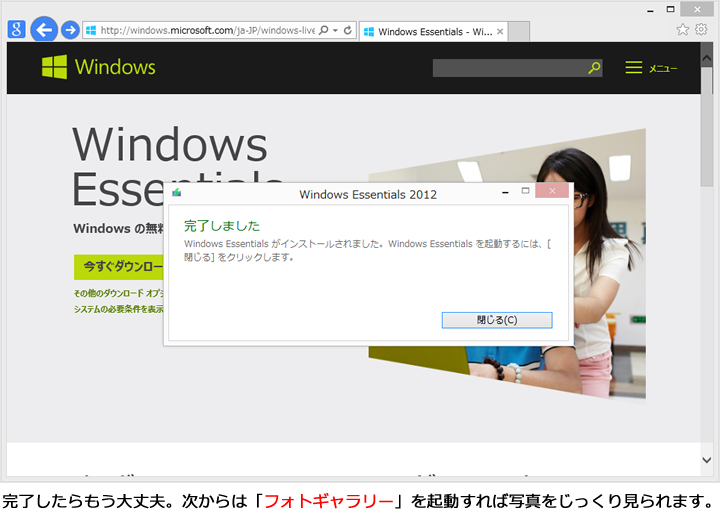The image size is (720, 510).
Task: Close the Windows Essentials browser tab
Action: (500, 32)
